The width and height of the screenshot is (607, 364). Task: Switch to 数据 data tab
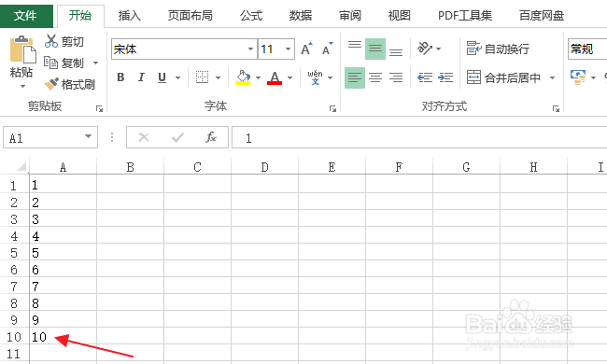click(x=301, y=16)
